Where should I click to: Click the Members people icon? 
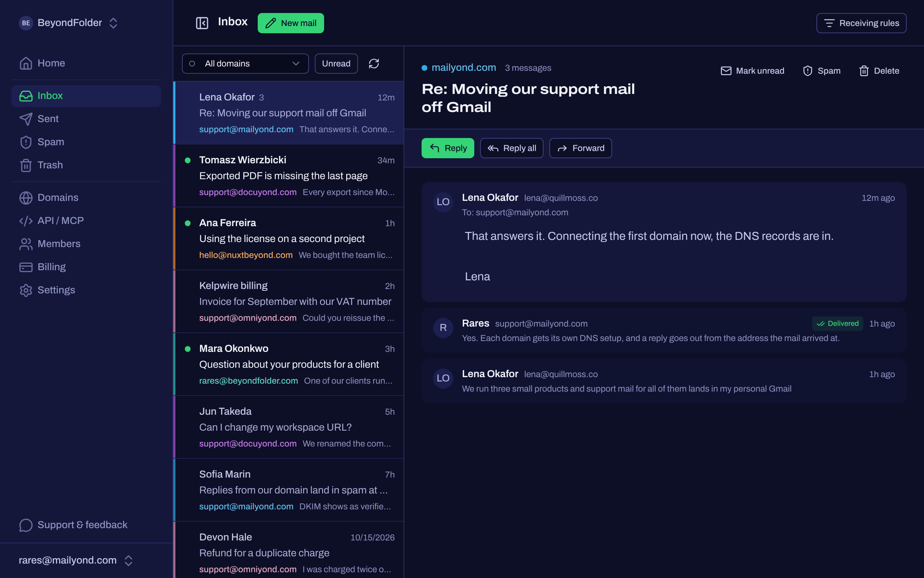click(x=26, y=244)
